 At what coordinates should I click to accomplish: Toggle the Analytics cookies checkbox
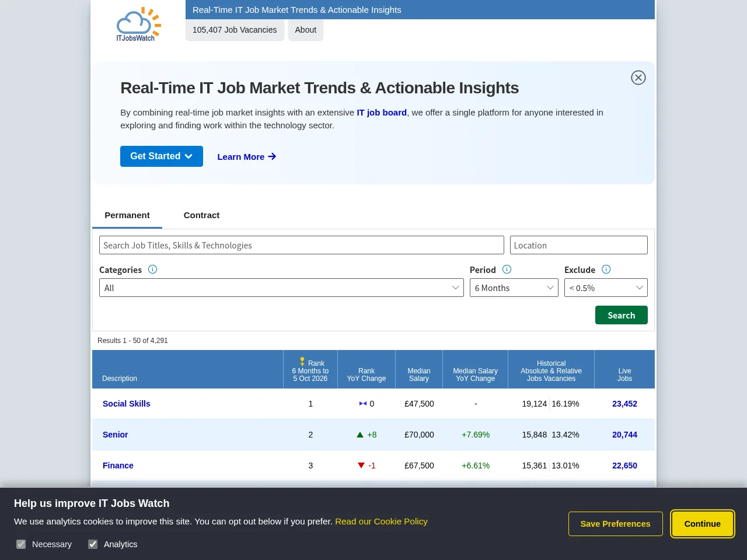click(x=93, y=544)
